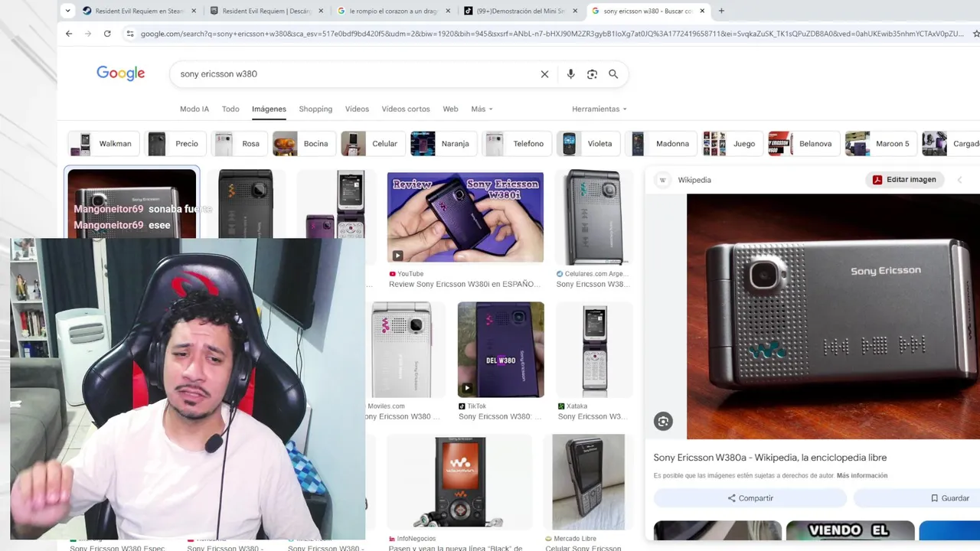The height and width of the screenshot is (551, 980).
Task: Open TikTok DEL W380 video thumbnail
Action: coord(501,350)
